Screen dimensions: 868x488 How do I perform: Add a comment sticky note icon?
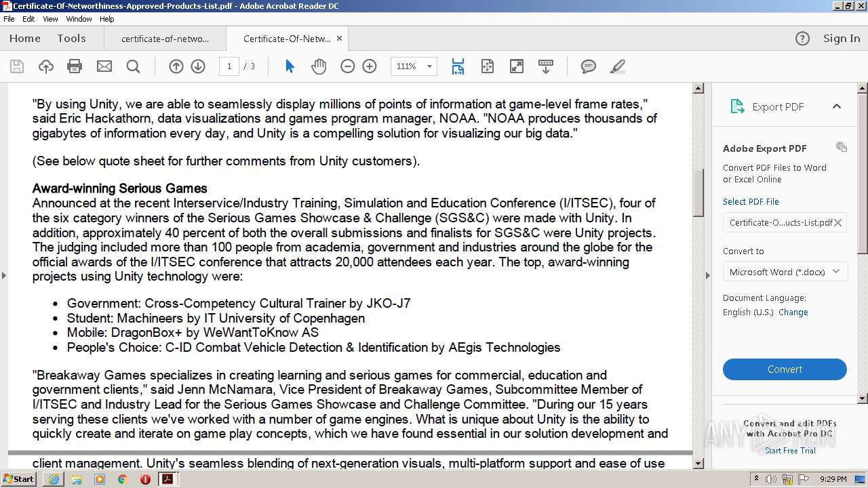tap(589, 66)
